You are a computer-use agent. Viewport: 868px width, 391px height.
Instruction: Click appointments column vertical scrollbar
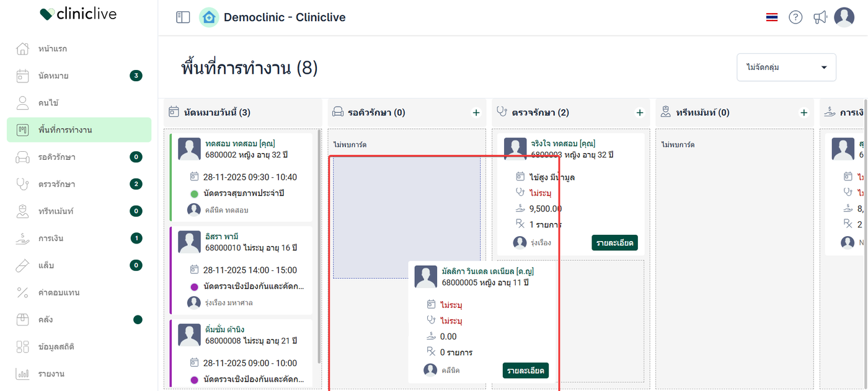point(319,248)
